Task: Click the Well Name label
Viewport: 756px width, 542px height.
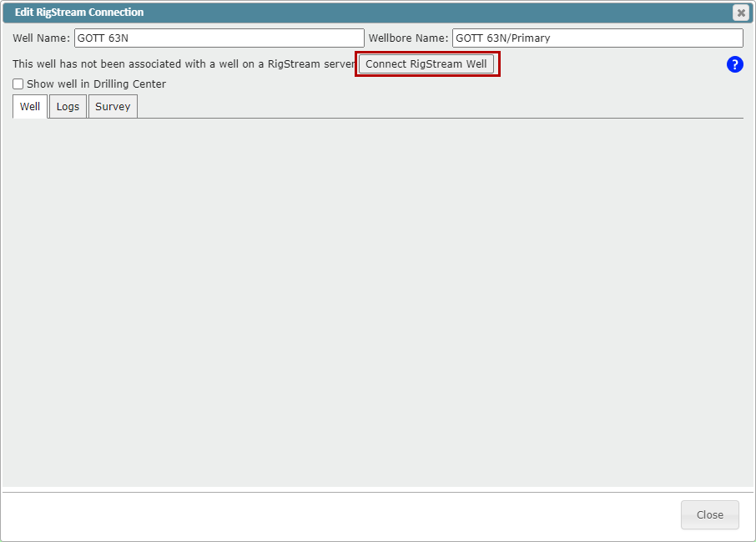Action: (x=42, y=38)
